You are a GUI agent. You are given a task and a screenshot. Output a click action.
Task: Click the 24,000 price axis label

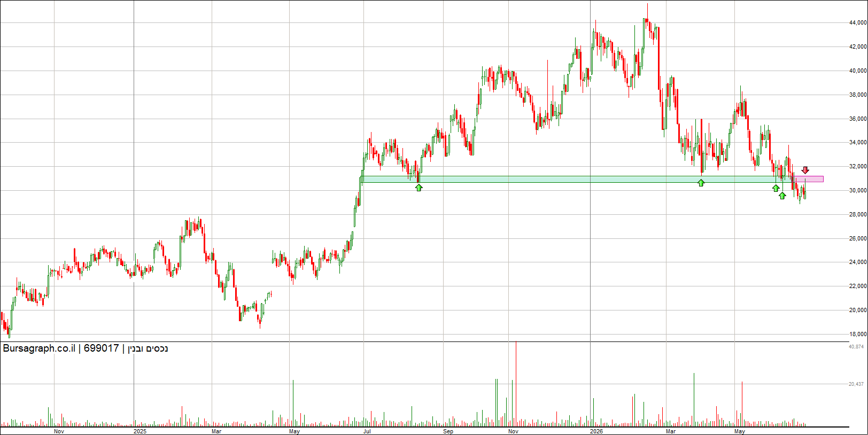(x=858, y=262)
